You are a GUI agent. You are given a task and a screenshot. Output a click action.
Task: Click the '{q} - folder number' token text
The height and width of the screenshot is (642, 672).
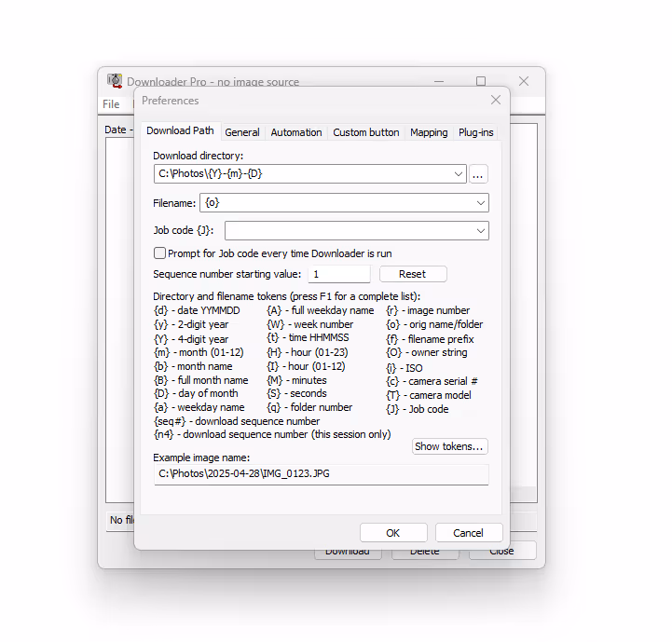pyautogui.click(x=309, y=407)
